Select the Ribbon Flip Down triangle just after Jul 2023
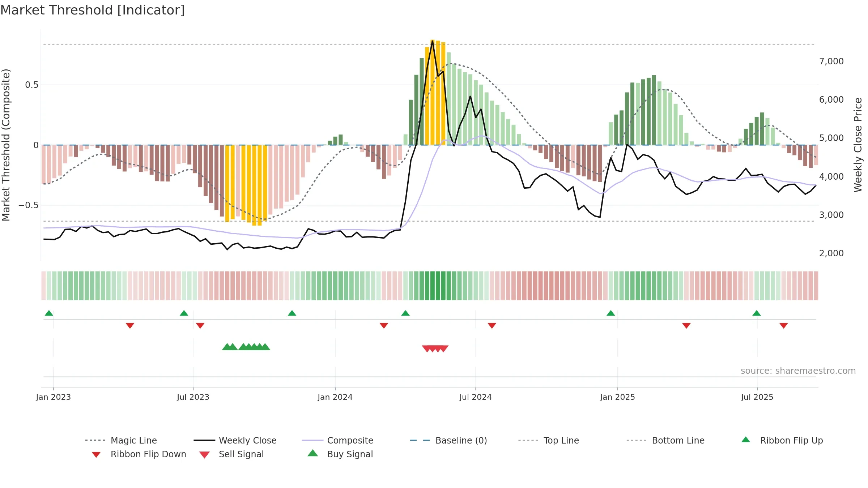868x488 pixels. (x=200, y=326)
